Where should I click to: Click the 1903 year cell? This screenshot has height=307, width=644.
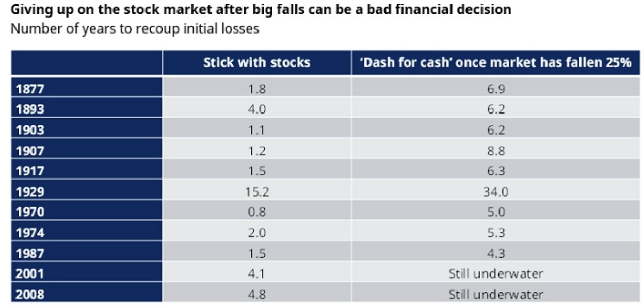(x=30, y=131)
